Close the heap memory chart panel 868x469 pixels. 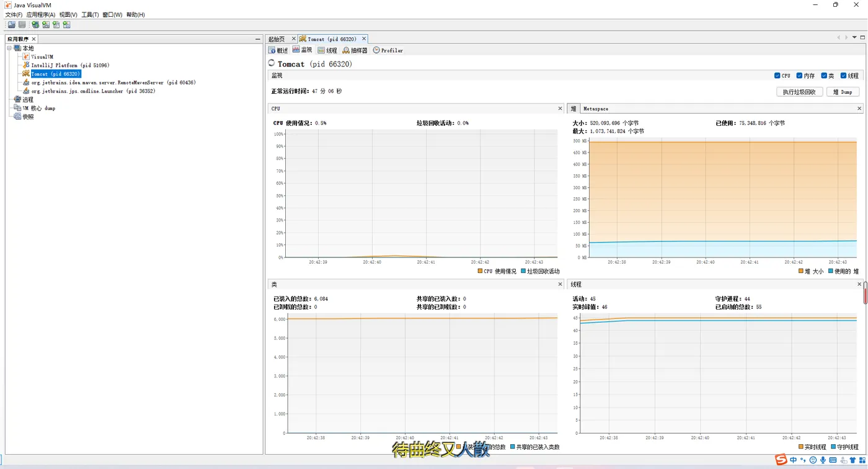tap(859, 109)
